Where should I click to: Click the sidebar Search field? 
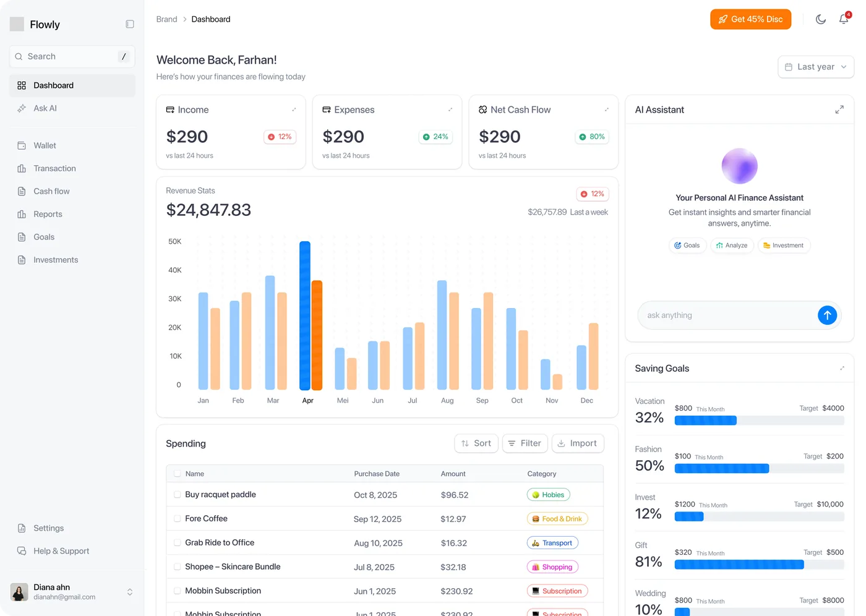[x=72, y=56]
